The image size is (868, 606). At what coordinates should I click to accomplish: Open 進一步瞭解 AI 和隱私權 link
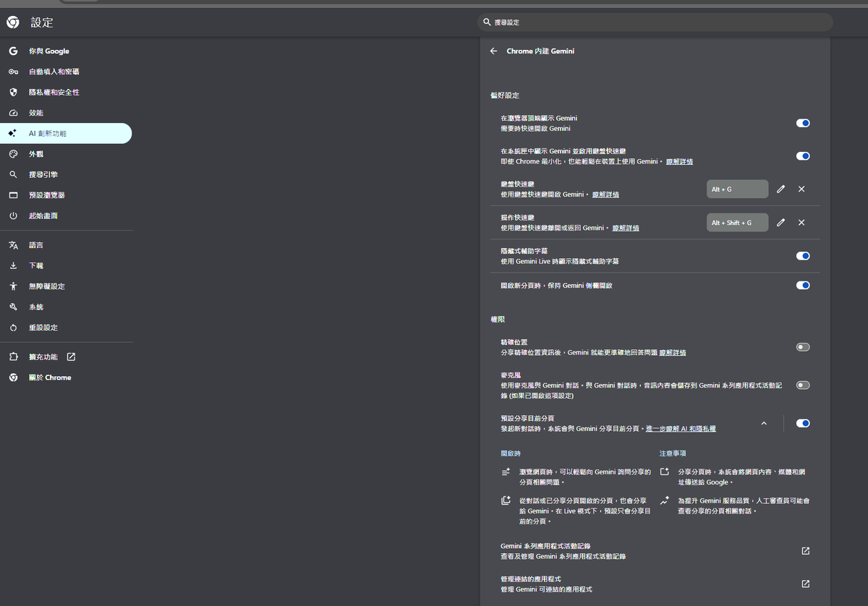click(681, 429)
